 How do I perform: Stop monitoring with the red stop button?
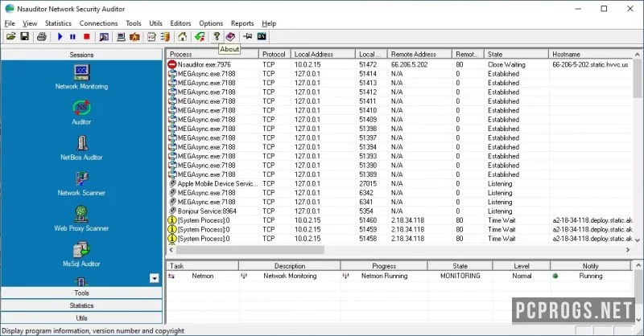point(86,36)
